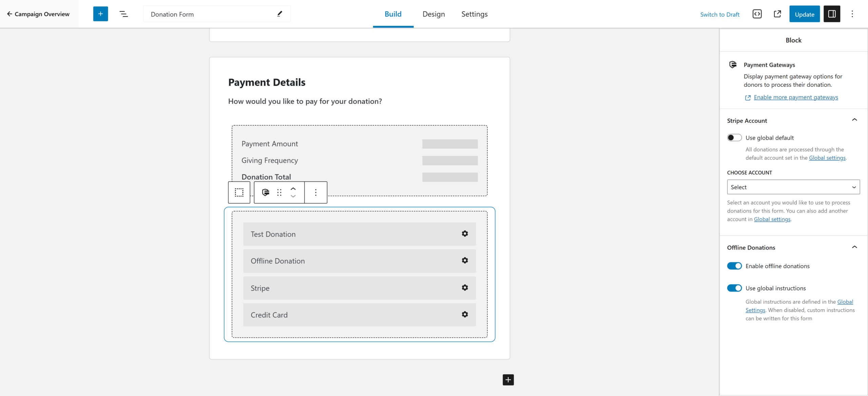Screen dimensions: 868x396
Task: Switch to the Design tab
Action: click(x=433, y=14)
